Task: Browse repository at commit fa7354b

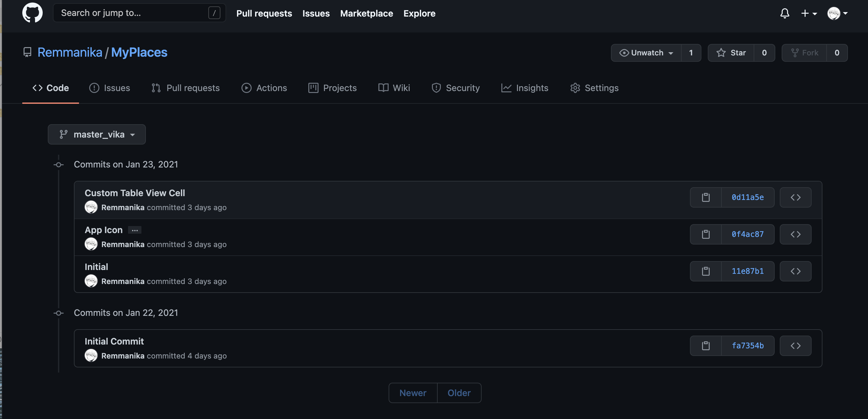Action: tap(796, 345)
